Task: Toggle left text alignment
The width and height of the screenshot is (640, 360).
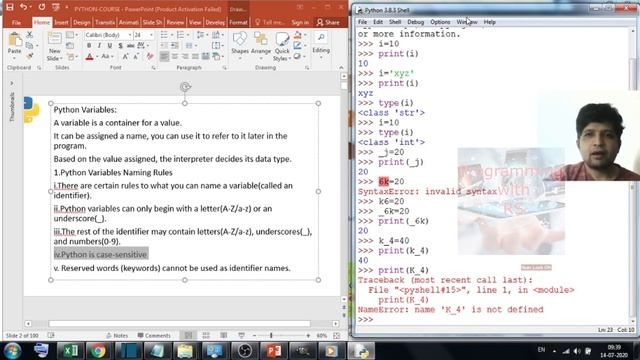Action: click(x=164, y=56)
